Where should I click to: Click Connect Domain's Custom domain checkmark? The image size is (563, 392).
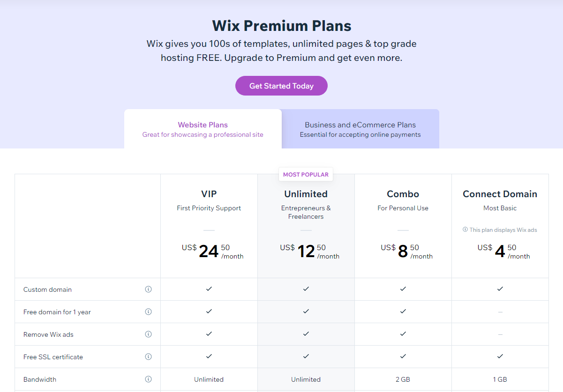tap(500, 289)
